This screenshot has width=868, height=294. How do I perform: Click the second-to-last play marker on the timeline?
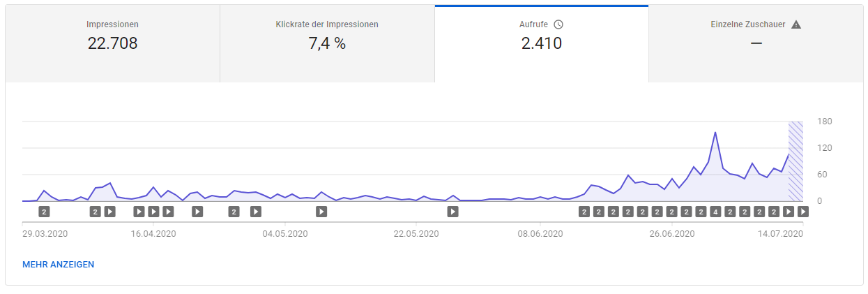(789, 211)
